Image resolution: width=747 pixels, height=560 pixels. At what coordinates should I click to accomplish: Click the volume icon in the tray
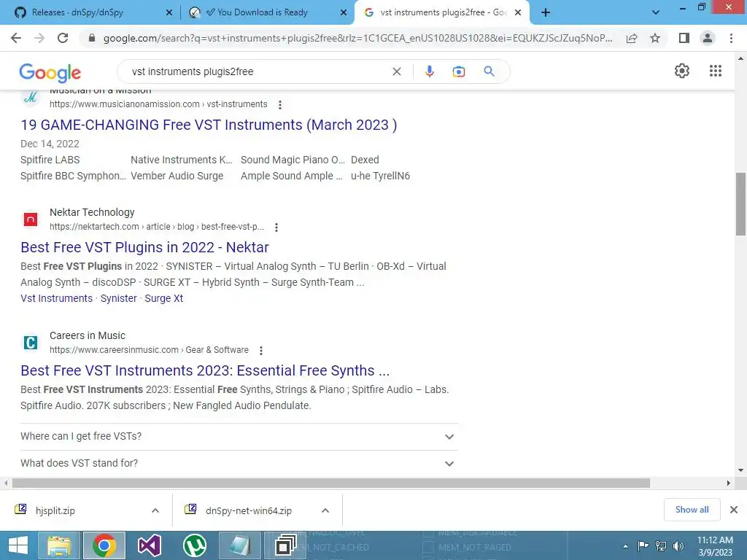tap(678, 545)
